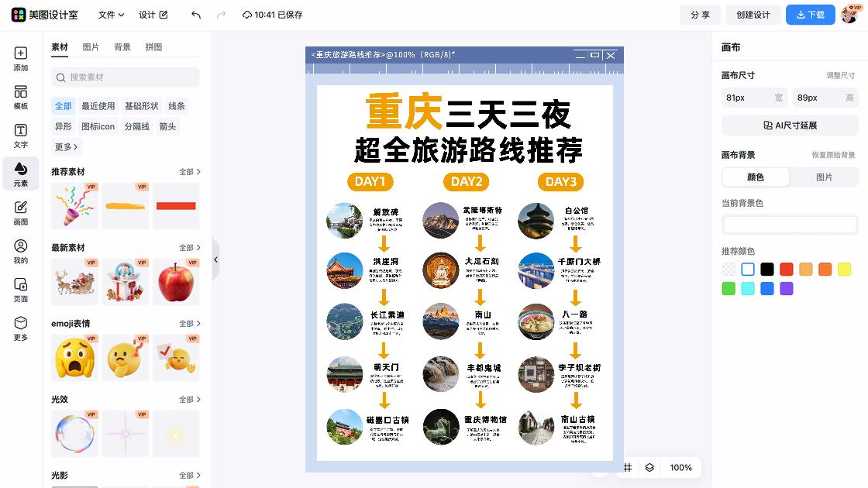Open the 模板 (Templates) panel

[x=20, y=99]
